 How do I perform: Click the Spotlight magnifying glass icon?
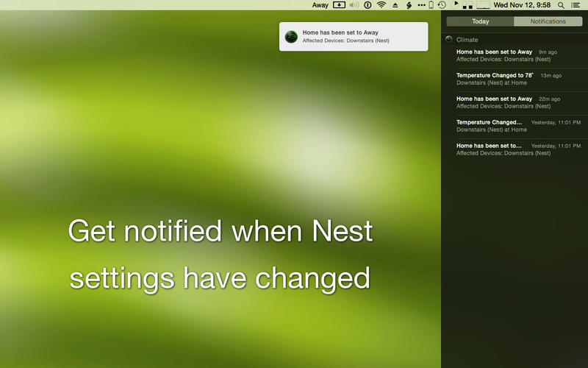click(562, 5)
